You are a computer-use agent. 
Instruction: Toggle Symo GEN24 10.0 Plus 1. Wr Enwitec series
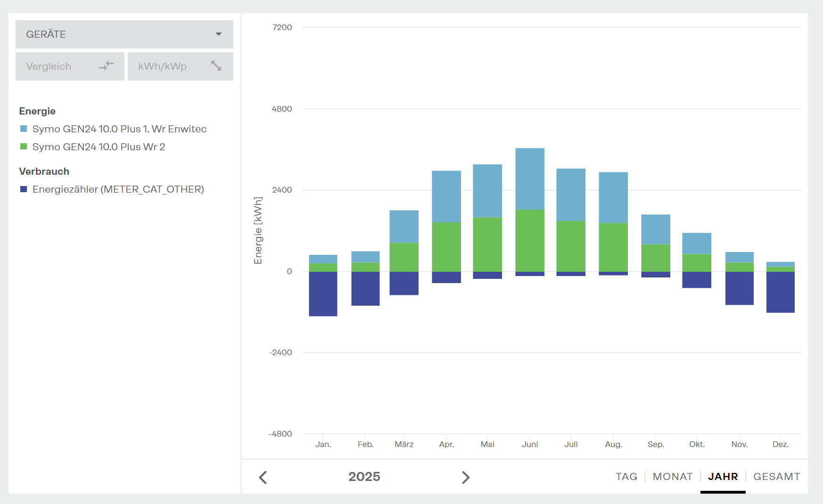pos(119,129)
